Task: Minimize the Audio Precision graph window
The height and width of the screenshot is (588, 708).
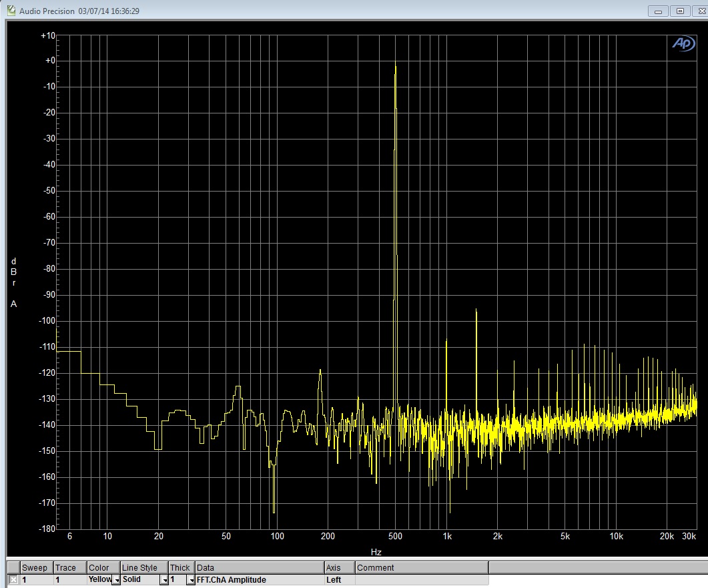Action: pyautogui.click(x=659, y=11)
